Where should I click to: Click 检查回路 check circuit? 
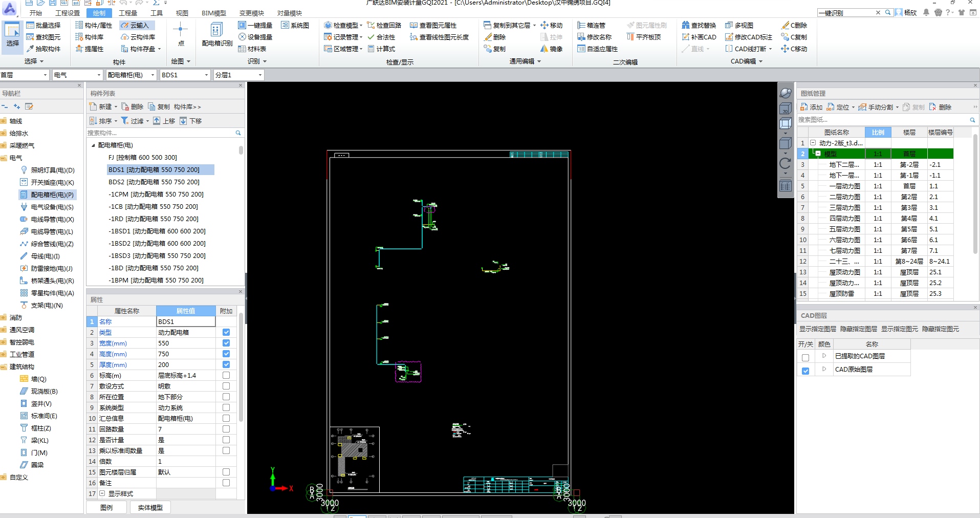pos(384,25)
